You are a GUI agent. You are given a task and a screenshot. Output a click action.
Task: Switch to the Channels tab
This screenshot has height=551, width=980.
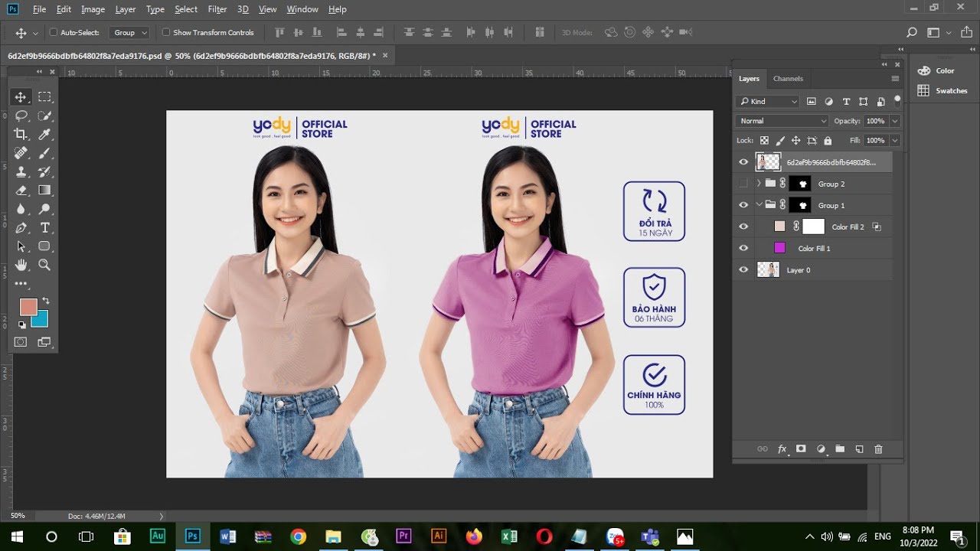point(788,79)
